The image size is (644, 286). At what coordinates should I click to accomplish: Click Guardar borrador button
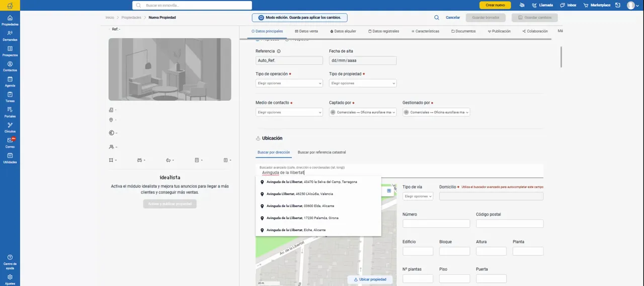(x=486, y=18)
